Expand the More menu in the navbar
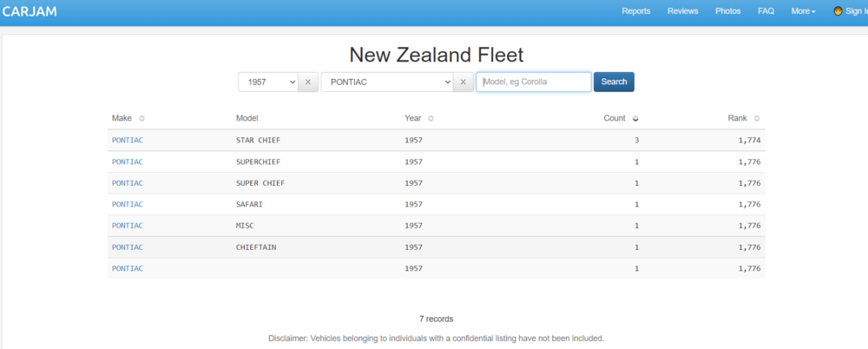Screen dimensions: 868x349 coord(803,11)
